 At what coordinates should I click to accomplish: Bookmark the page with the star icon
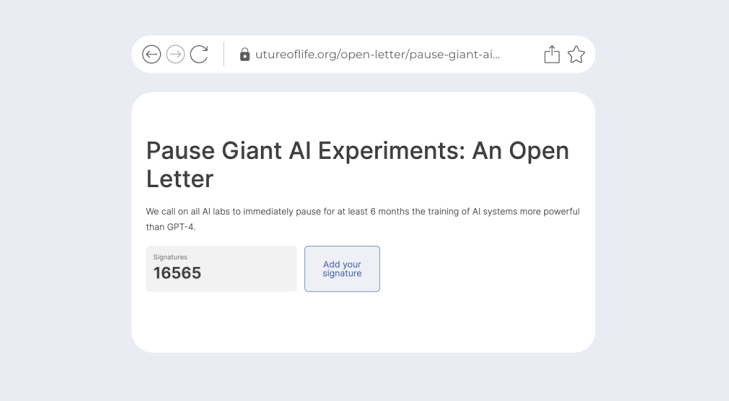tap(576, 55)
